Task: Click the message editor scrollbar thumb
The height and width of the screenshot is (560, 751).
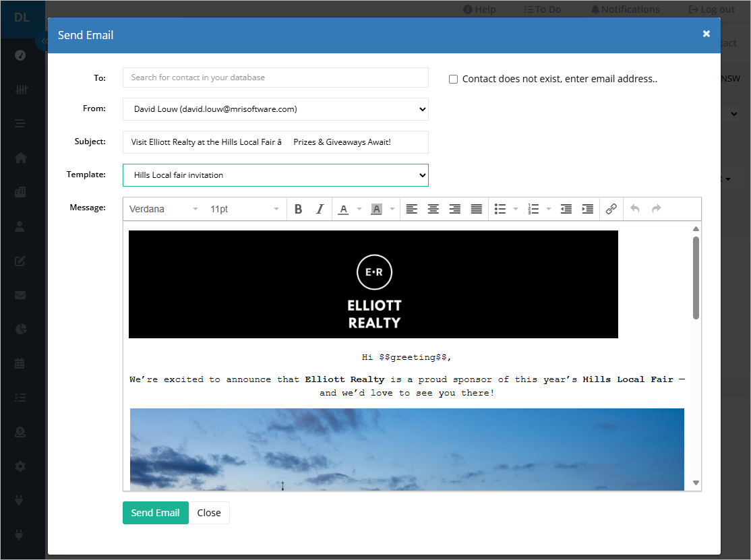Action: click(696, 278)
